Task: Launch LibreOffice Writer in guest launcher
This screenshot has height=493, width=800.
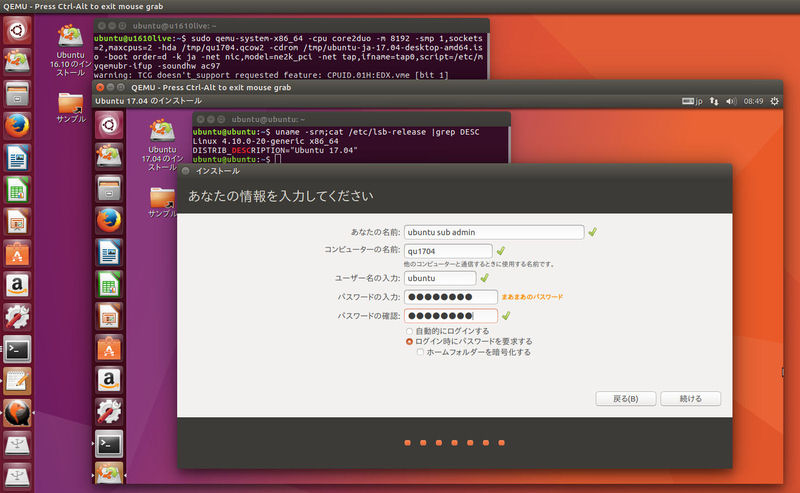Action: [x=109, y=253]
